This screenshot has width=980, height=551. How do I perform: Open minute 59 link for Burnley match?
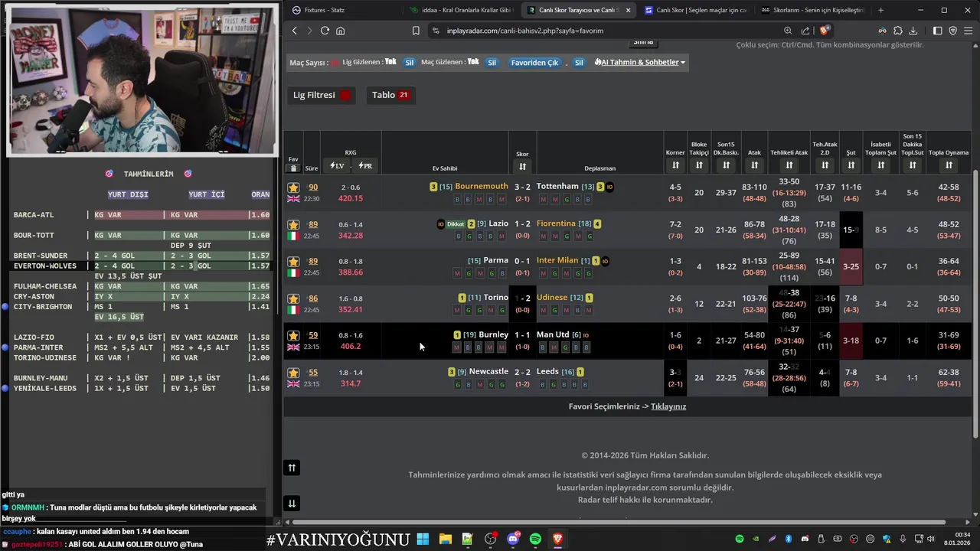312,335
